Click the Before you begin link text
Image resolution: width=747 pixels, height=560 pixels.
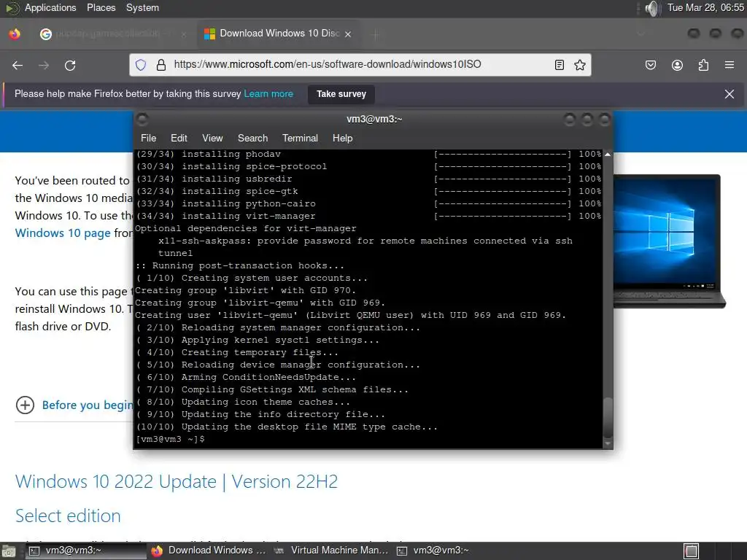(88, 405)
